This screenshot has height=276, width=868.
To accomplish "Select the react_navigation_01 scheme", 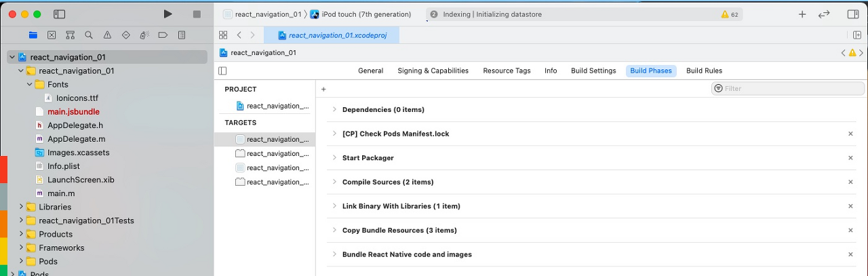I will pyautogui.click(x=262, y=14).
